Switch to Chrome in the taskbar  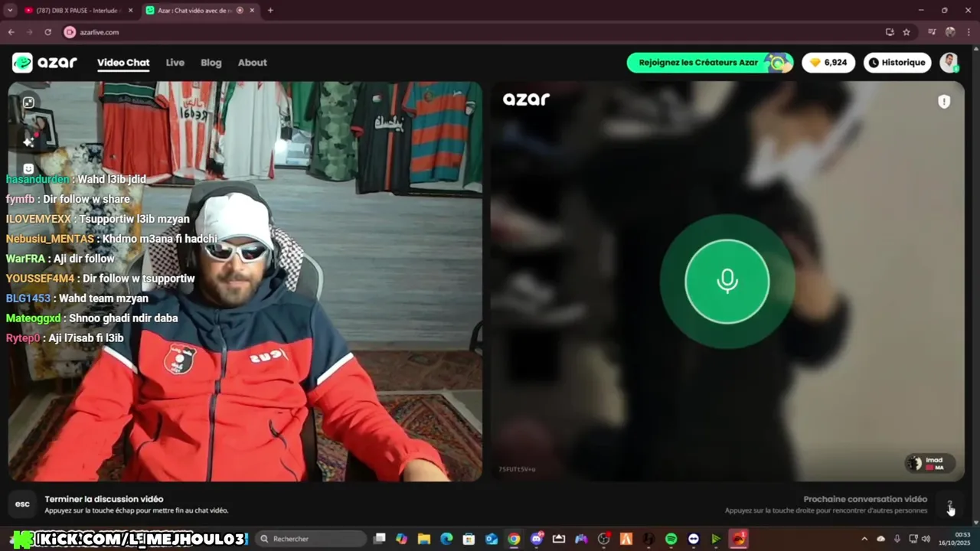pos(514,539)
